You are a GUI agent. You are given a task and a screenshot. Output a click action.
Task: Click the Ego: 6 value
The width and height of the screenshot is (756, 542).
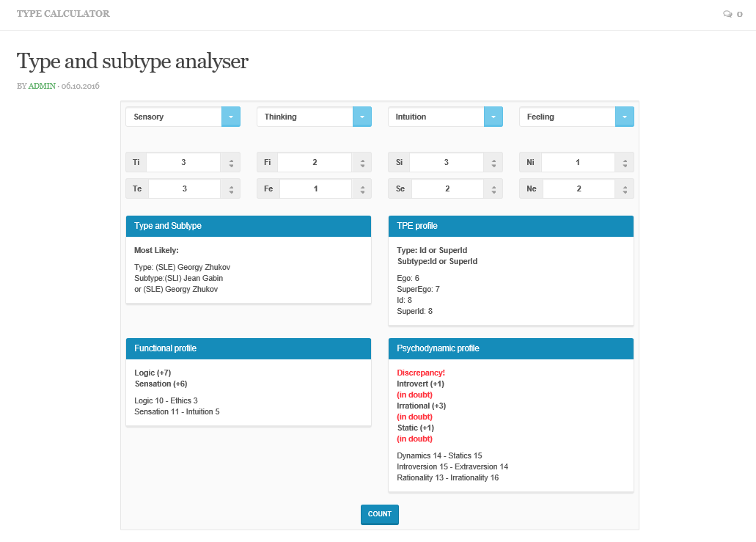408,278
